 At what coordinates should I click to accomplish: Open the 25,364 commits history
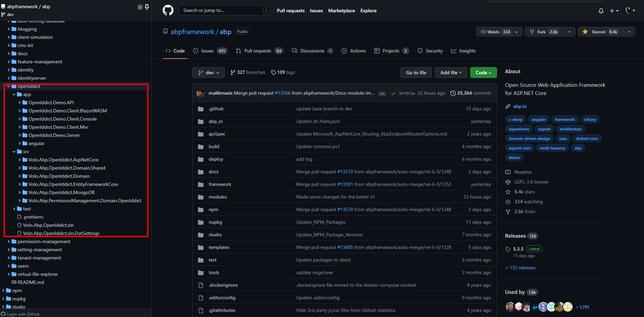(x=470, y=93)
